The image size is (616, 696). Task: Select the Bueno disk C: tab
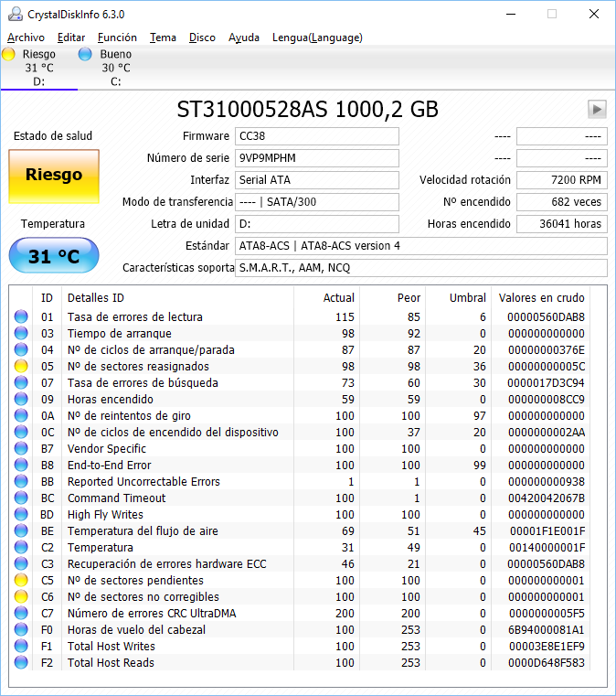pos(116,68)
